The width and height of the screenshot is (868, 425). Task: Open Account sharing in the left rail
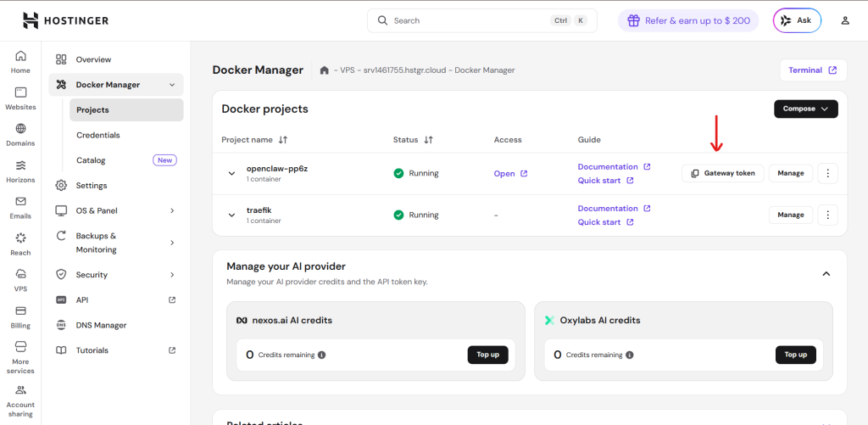tap(20, 401)
